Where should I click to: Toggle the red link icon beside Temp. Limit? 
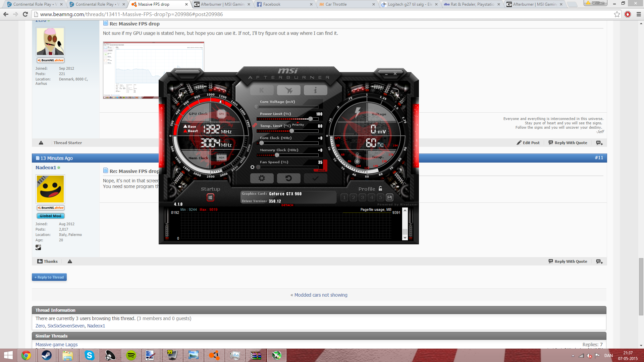tap(255, 125)
